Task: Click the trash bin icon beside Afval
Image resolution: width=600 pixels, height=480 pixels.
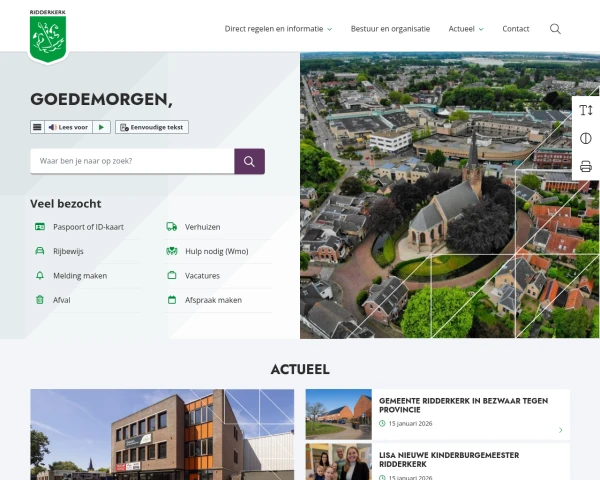Action: click(x=40, y=300)
